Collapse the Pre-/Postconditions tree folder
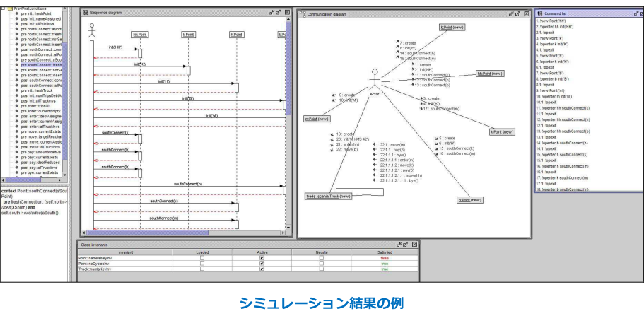 tap(2, 8)
